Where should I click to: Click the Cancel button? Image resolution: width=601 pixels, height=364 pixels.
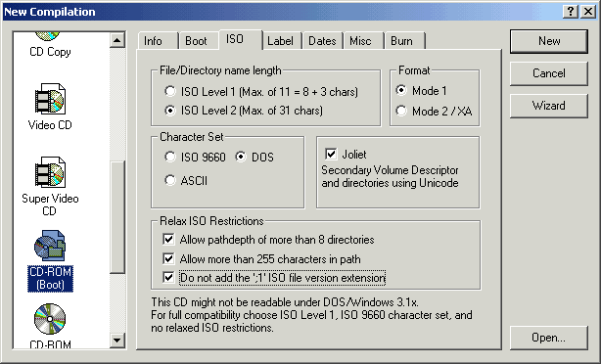tap(549, 73)
